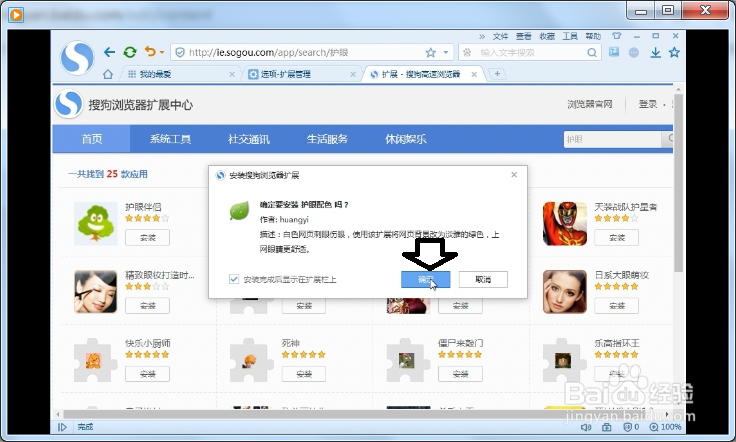Click the browser address bar URL
This screenshot has height=442, width=736.
click(268, 53)
